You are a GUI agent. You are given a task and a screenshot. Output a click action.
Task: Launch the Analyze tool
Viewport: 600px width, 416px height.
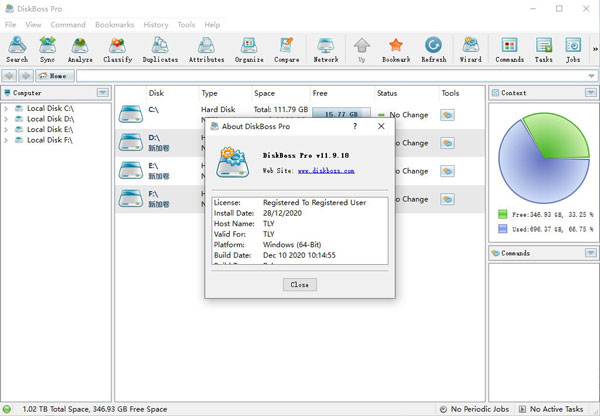80,49
